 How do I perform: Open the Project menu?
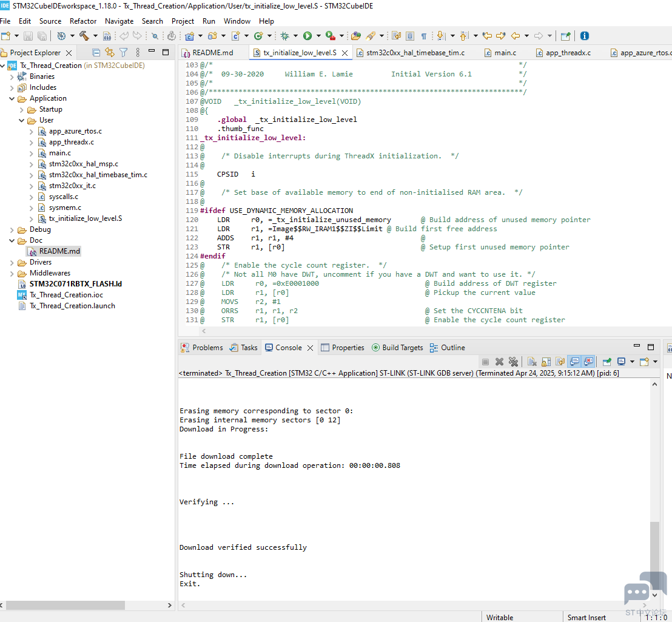(x=183, y=21)
